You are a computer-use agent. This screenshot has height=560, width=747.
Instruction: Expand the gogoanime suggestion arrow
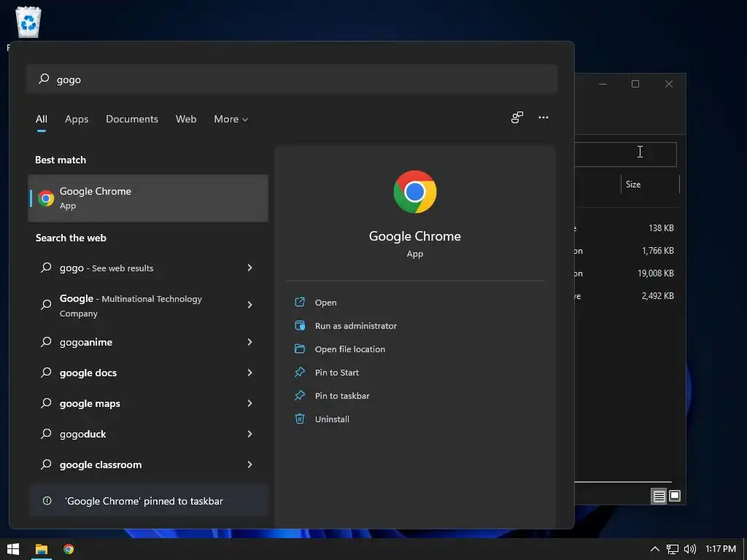[x=249, y=342]
